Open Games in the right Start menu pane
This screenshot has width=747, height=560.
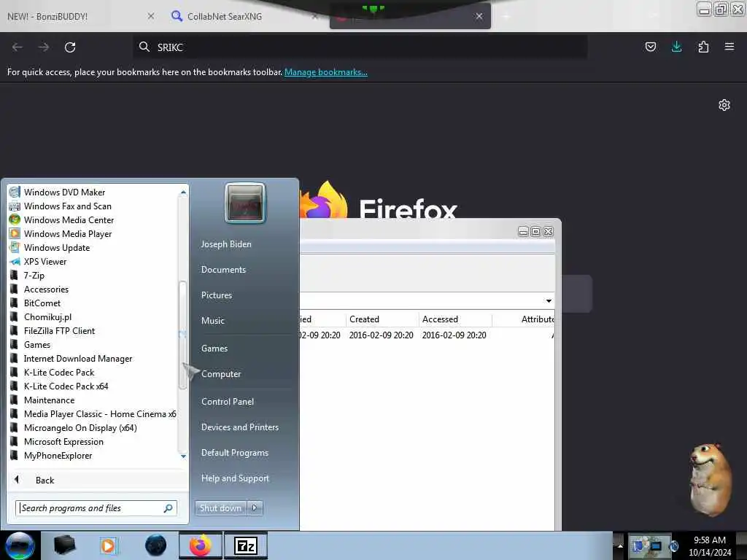[214, 349]
